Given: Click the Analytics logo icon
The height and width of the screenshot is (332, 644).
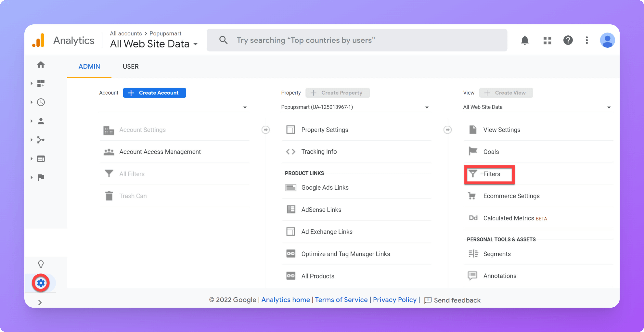Looking at the screenshot, I should pos(38,41).
